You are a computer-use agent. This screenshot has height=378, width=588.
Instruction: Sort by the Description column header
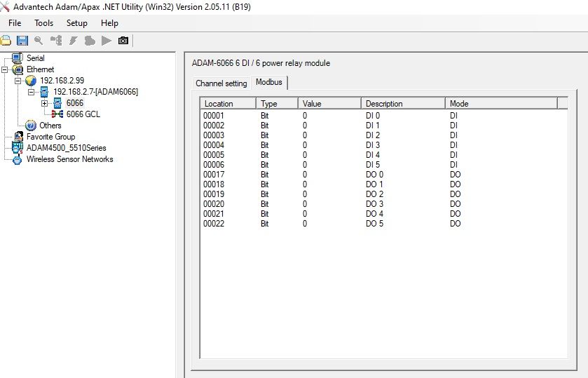(x=403, y=104)
